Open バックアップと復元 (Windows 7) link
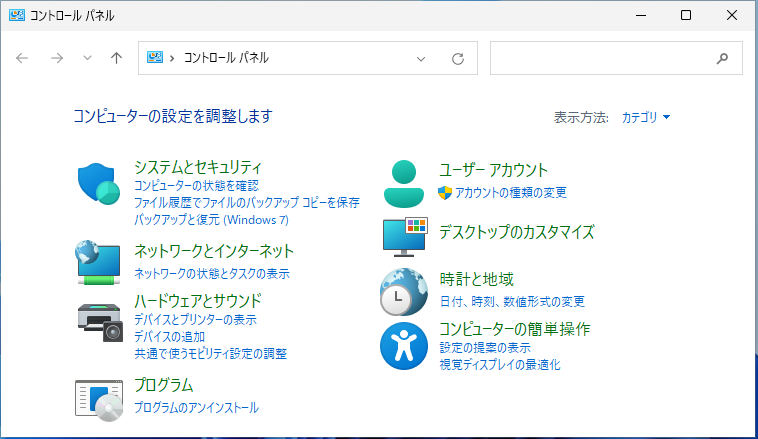This screenshot has height=439, width=758. [211, 220]
